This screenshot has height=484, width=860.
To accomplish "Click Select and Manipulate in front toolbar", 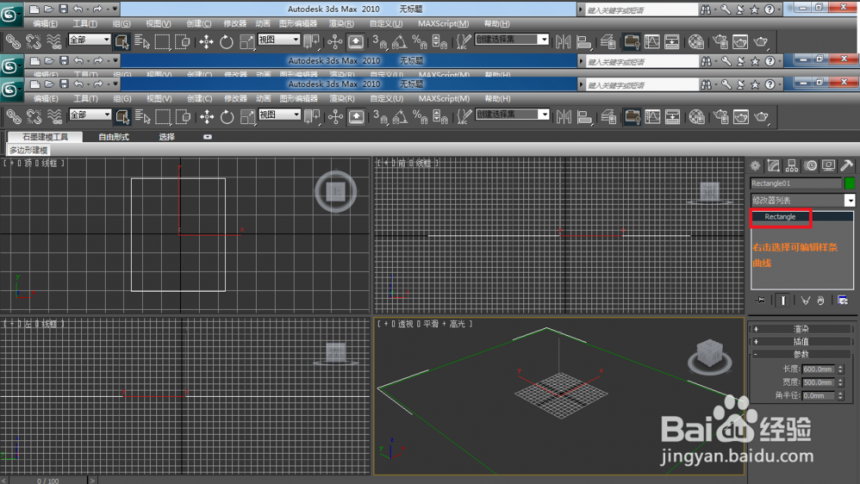I will click(x=336, y=117).
